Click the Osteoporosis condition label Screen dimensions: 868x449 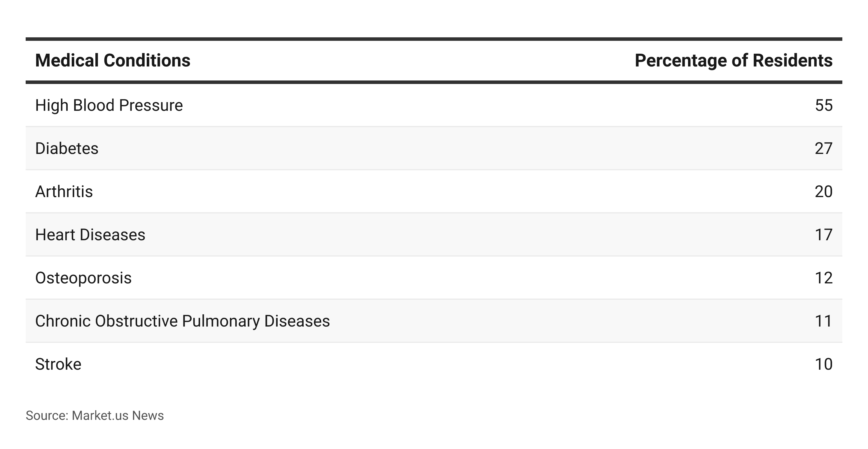[83, 278]
